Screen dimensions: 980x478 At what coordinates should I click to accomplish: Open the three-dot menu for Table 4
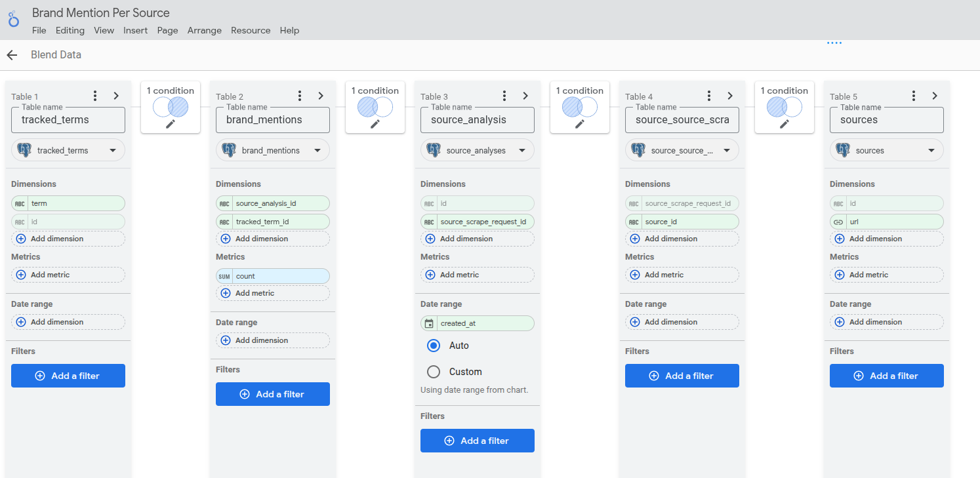click(709, 96)
